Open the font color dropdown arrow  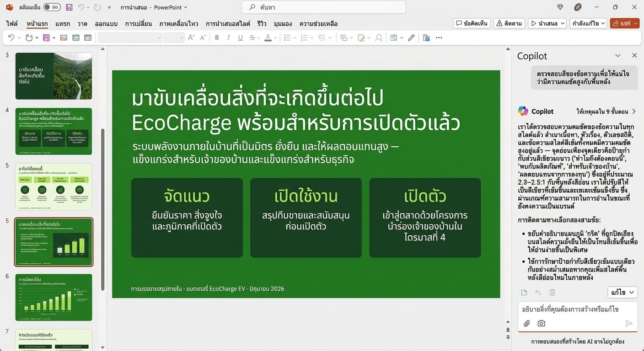[x=276, y=38]
